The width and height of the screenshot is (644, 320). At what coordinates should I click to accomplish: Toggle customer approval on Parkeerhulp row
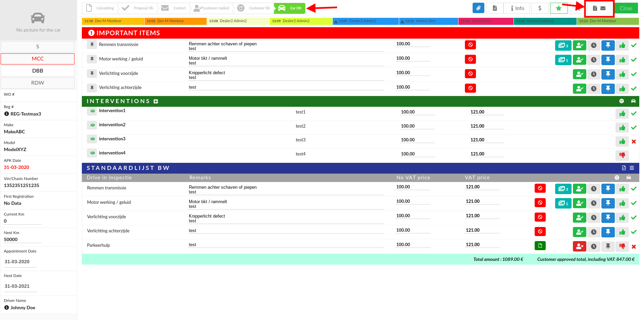tap(579, 246)
